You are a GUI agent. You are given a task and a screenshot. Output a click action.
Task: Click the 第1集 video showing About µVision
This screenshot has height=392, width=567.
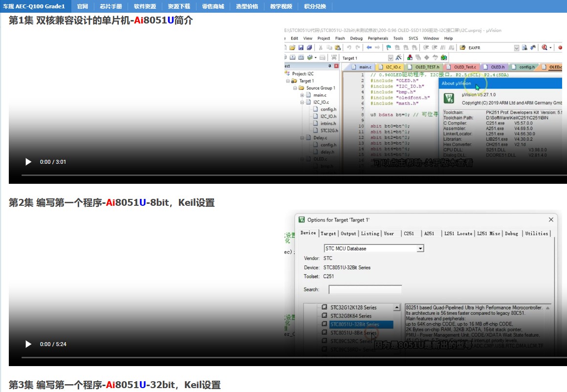click(x=288, y=105)
